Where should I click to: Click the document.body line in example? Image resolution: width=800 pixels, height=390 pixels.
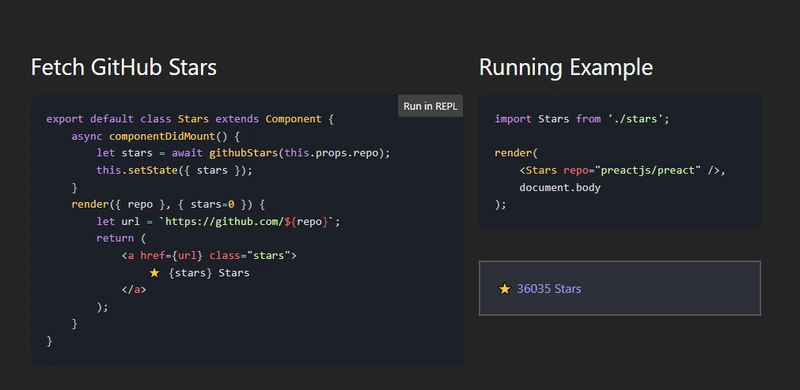point(560,187)
